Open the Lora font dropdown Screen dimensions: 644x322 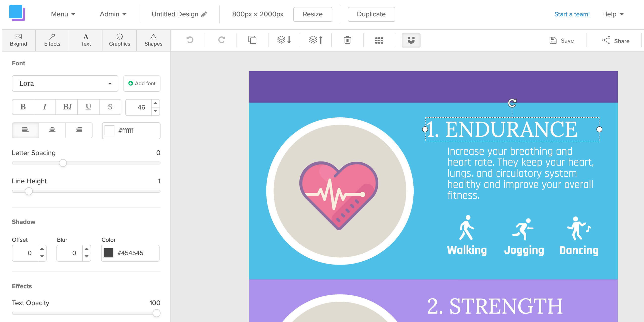point(65,83)
